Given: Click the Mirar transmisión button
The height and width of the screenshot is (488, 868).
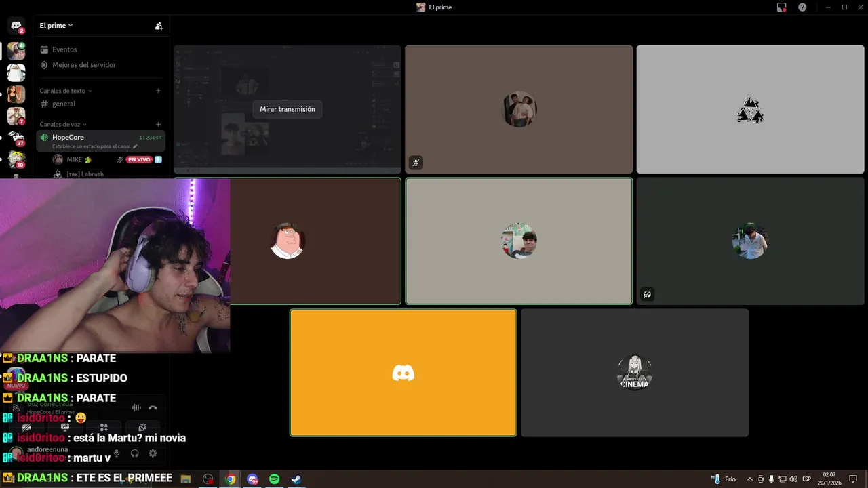Looking at the screenshot, I should click(288, 109).
